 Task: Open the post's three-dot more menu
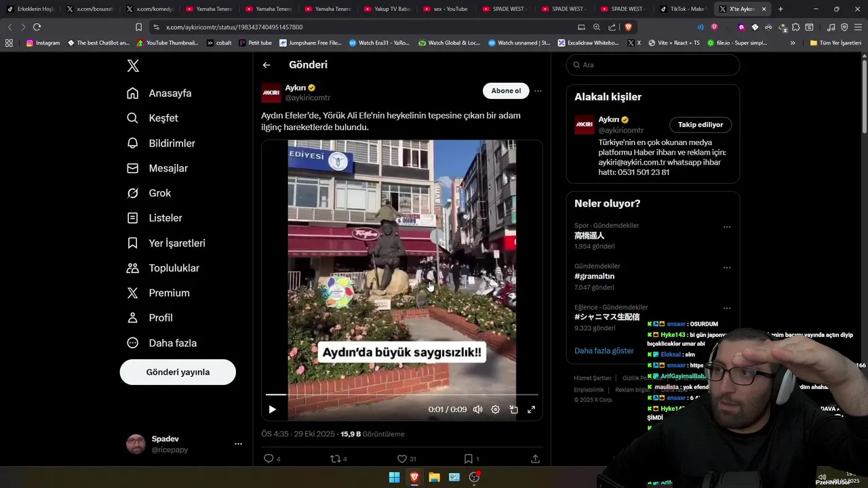538,91
